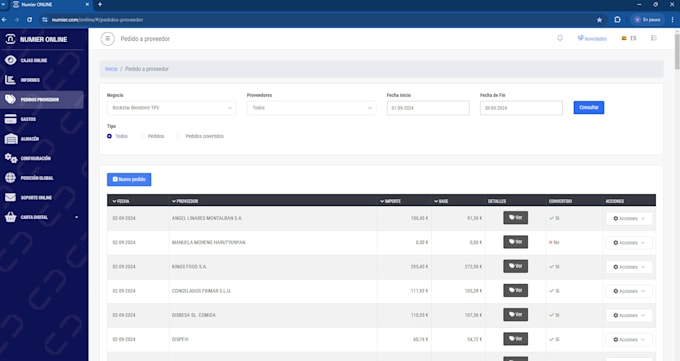The height and width of the screenshot is (361, 680).
Task: Expand Acciones for MANUELA MORENO HARUTYUNYAN
Action: 629,243
